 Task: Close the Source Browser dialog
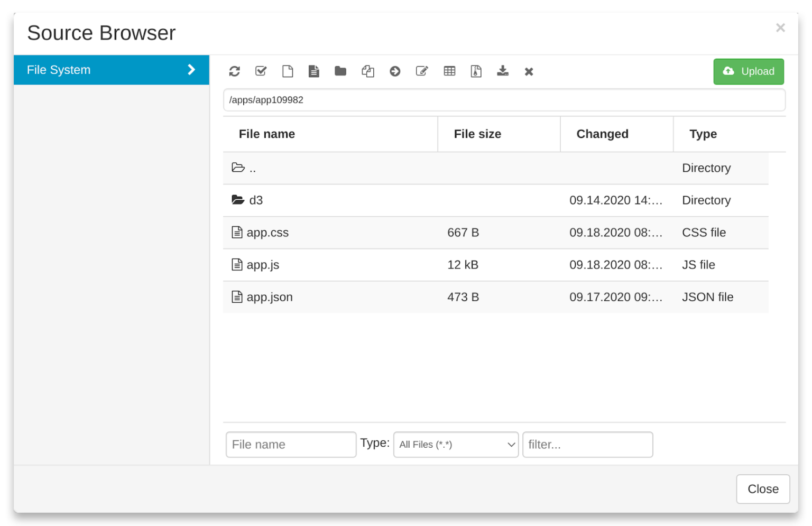point(780,27)
